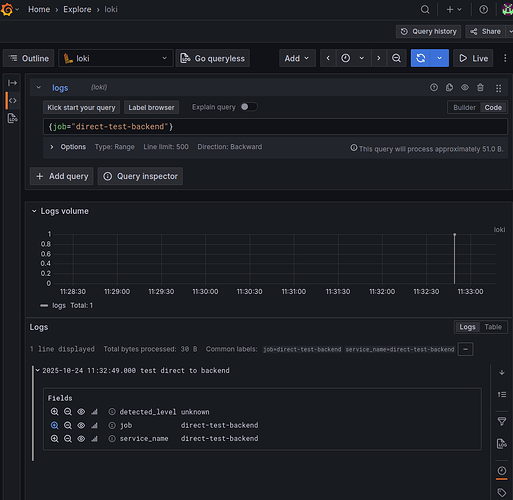Start Live log streaming
The height and width of the screenshot is (500, 513).
tap(473, 58)
